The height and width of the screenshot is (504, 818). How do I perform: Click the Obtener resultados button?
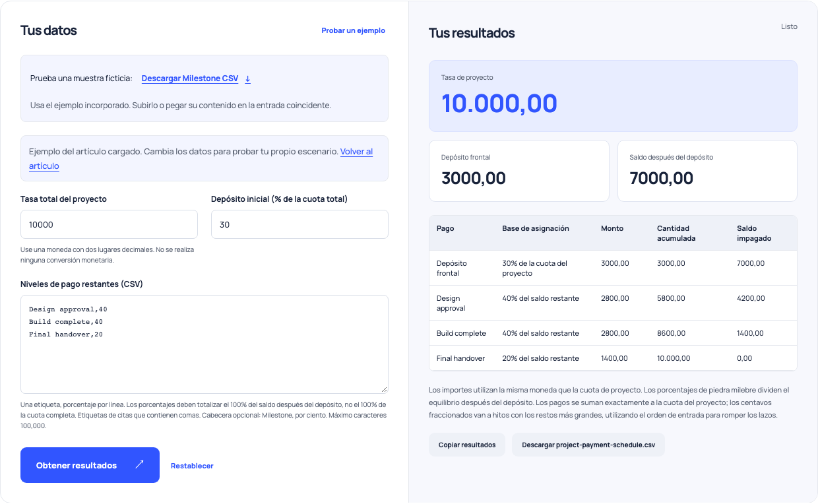(90, 465)
